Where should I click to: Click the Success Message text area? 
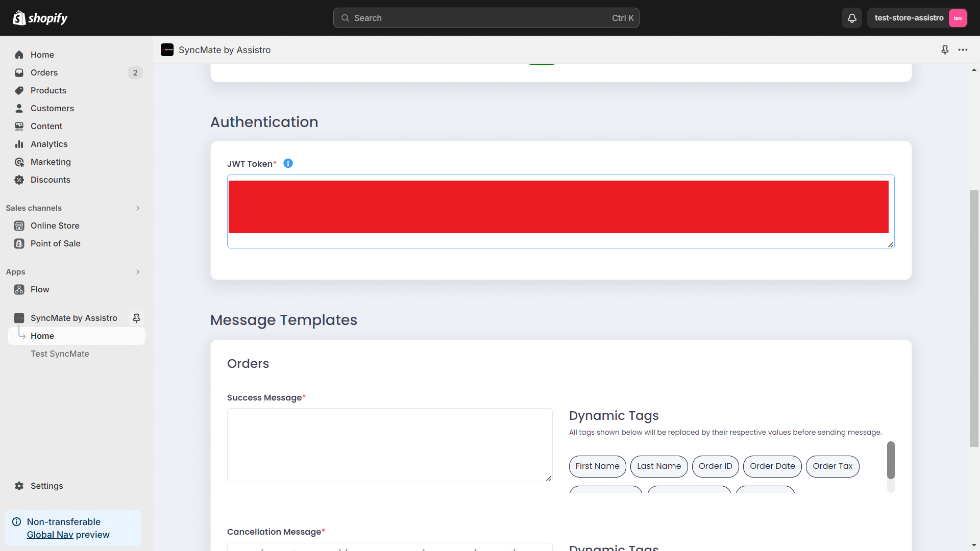(389, 445)
